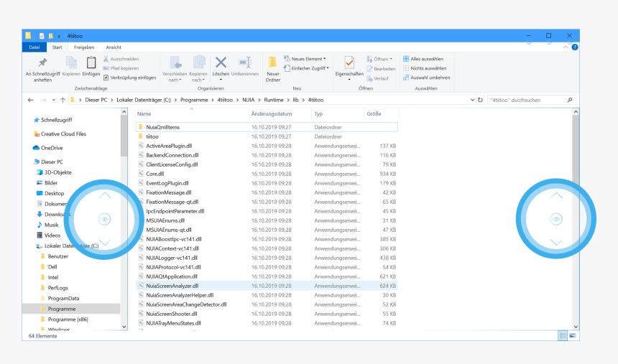
Task: Invert selection with Auswahl umkehren
Action: point(426,78)
